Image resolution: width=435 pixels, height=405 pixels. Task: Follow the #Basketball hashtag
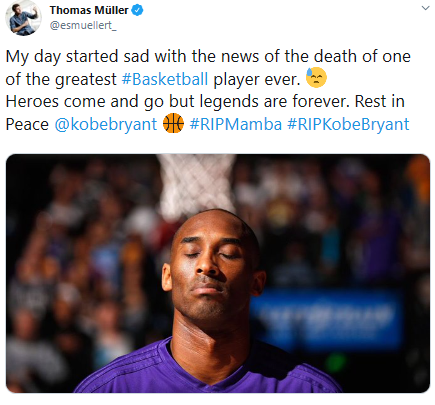[165, 79]
